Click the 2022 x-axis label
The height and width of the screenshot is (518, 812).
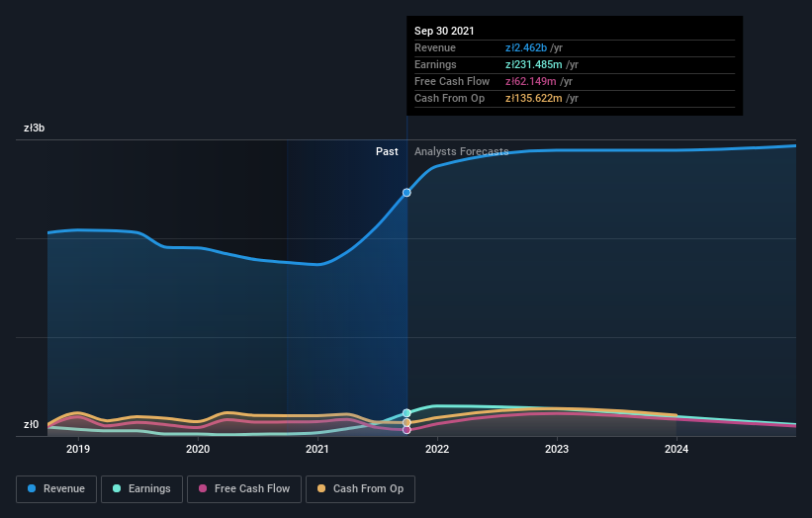pos(437,449)
